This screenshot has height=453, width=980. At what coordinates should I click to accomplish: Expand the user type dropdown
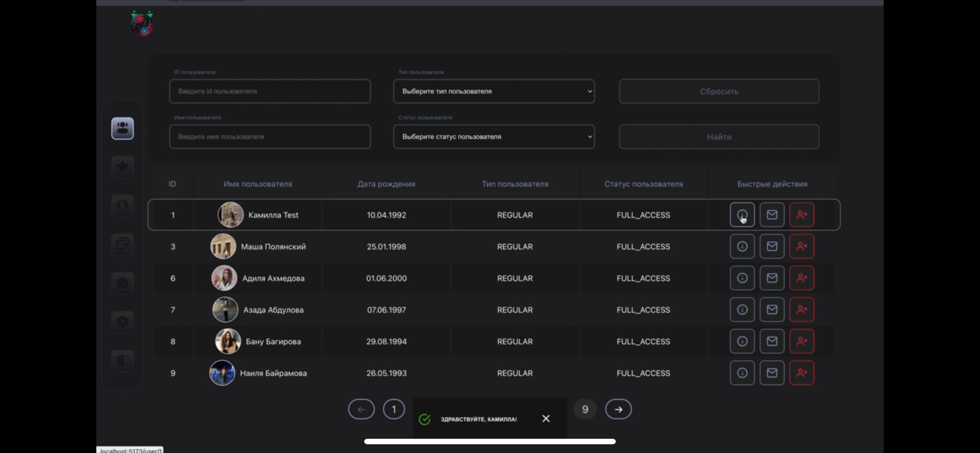[494, 91]
